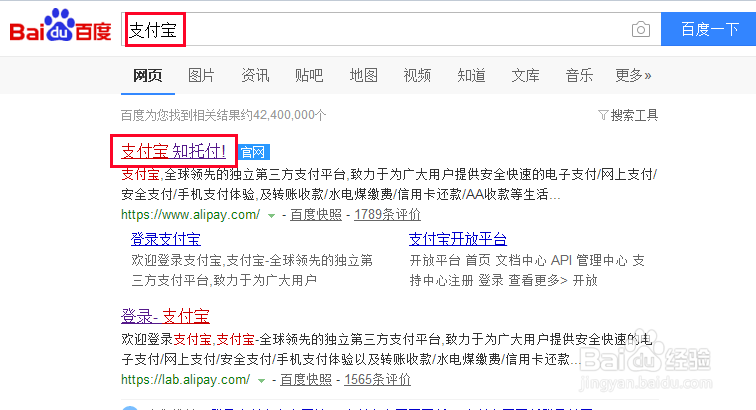
Task: Open 百度快照 for lab.alipay.com result
Action: (x=306, y=380)
